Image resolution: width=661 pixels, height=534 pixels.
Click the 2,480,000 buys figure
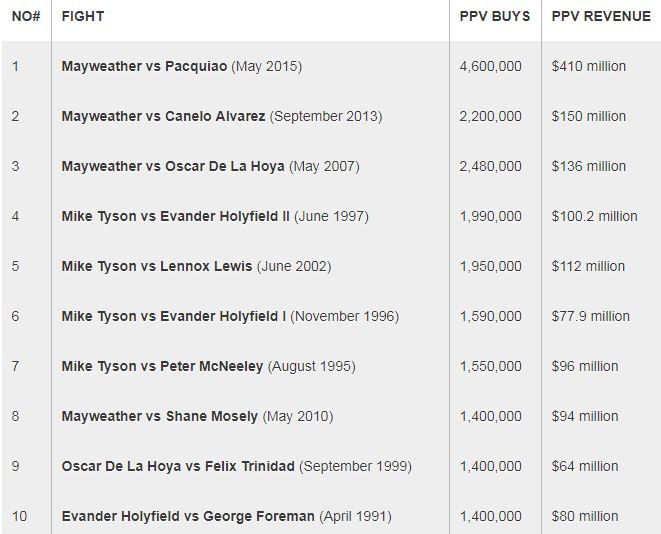pyautogui.click(x=491, y=166)
